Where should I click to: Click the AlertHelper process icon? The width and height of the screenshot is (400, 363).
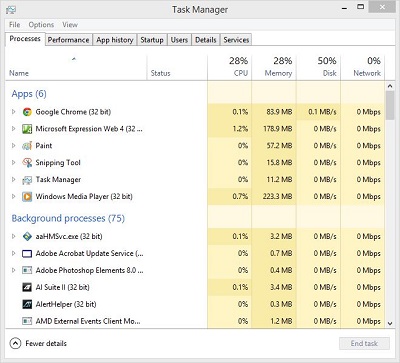27,304
